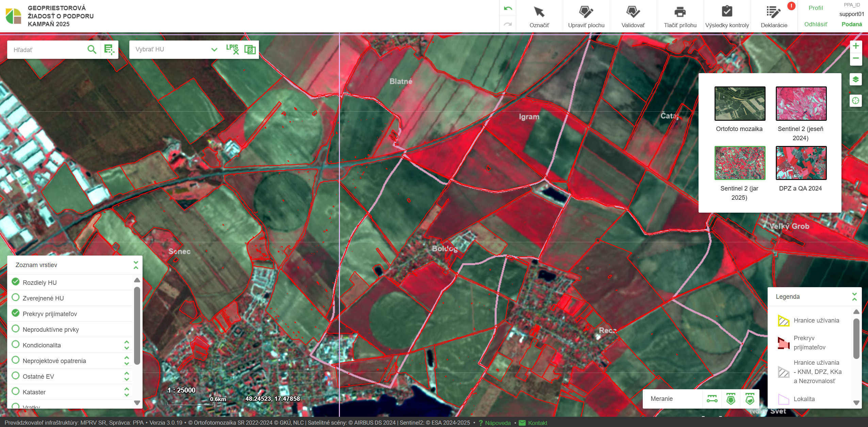Screen dimensions: 868x427
Task: Click the Tlačiť prílohu printer icon
Action: (x=680, y=12)
